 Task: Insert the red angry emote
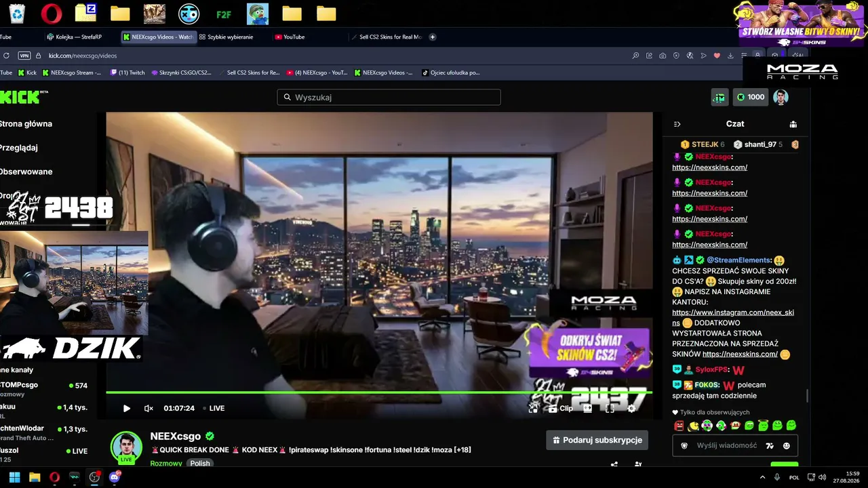(679, 426)
